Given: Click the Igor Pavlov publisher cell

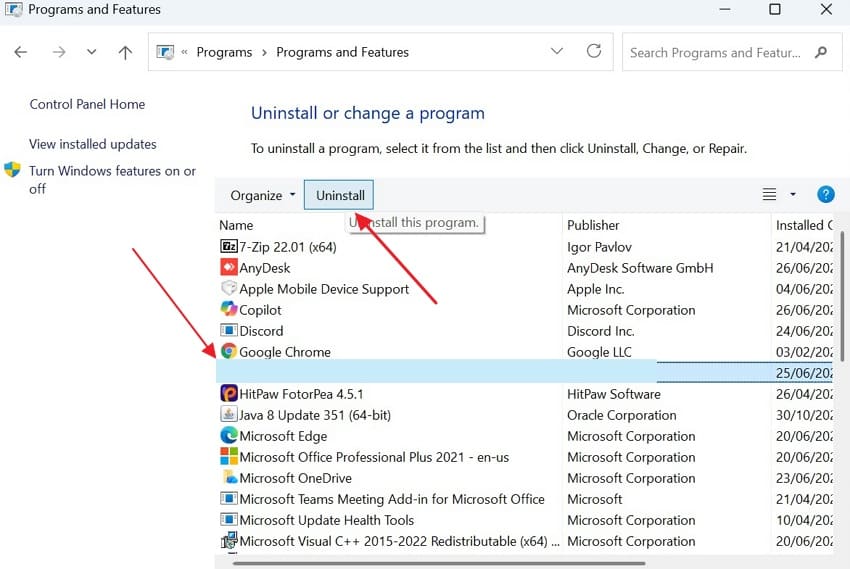Looking at the screenshot, I should click(599, 247).
